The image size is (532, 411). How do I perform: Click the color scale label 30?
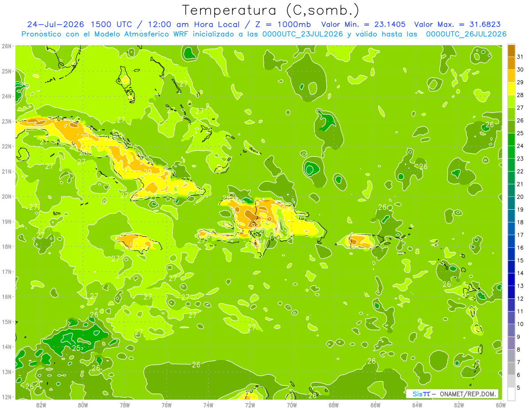tap(520, 70)
